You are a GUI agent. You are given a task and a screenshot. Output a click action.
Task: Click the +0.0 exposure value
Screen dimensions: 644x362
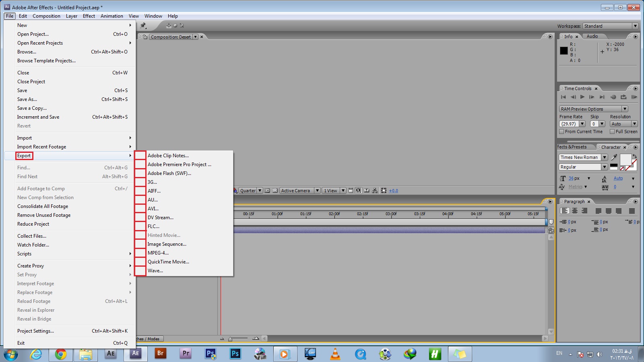[x=394, y=191]
